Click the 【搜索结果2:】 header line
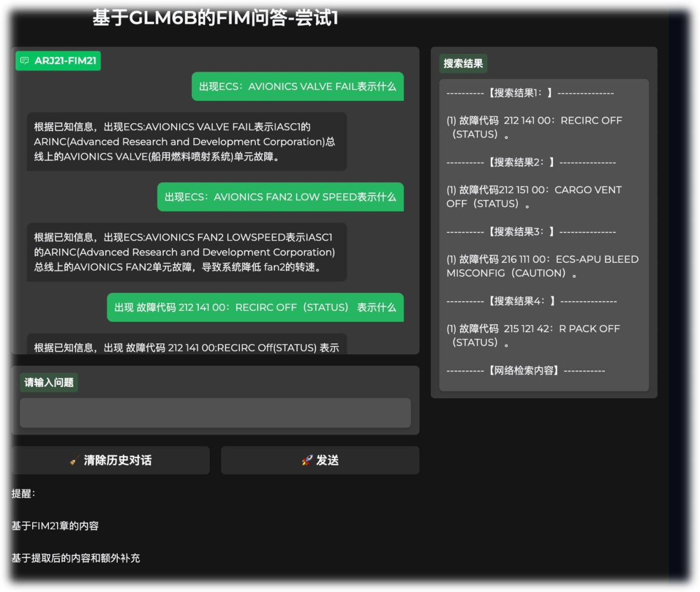Screen dimensions: 700x592 [531, 162]
